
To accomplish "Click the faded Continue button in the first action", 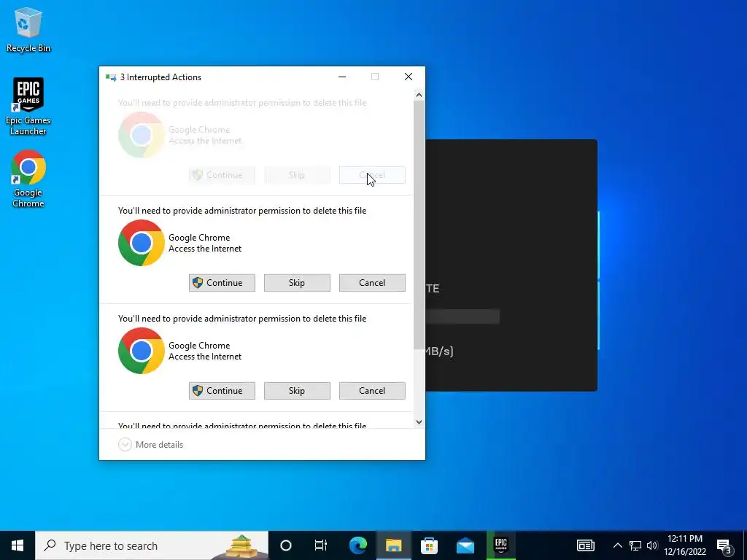I will [x=222, y=175].
